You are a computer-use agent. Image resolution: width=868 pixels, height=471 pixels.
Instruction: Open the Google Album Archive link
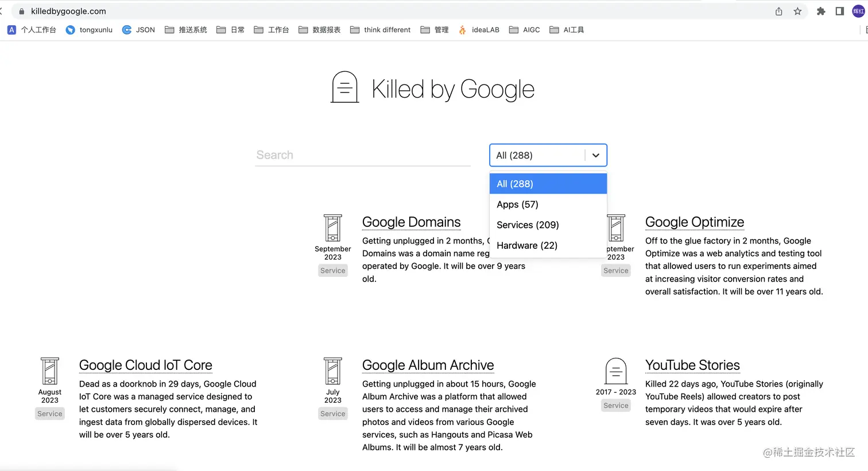(x=428, y=365)
